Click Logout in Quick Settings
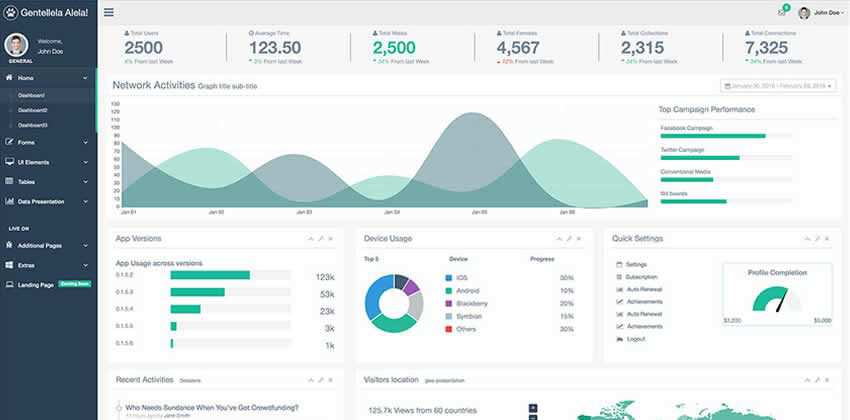The height and width of the screenshot is (420, 850). (x=636, y=339)
